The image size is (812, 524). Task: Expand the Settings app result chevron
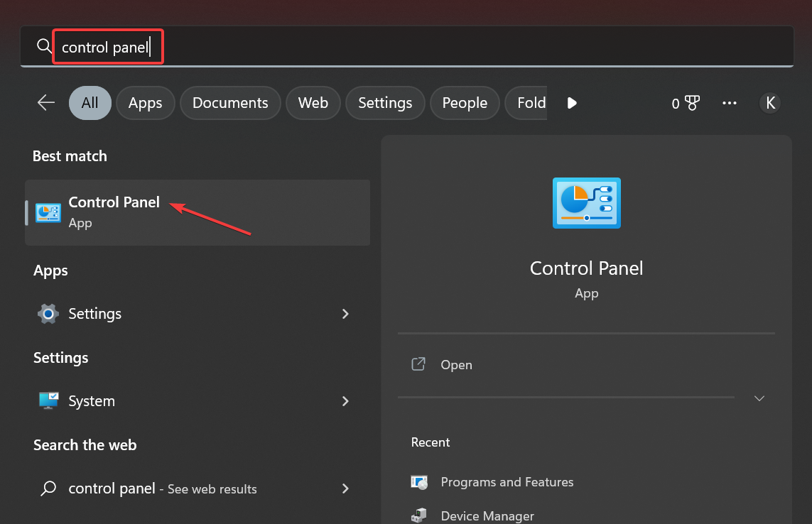(x=345, y=314)
